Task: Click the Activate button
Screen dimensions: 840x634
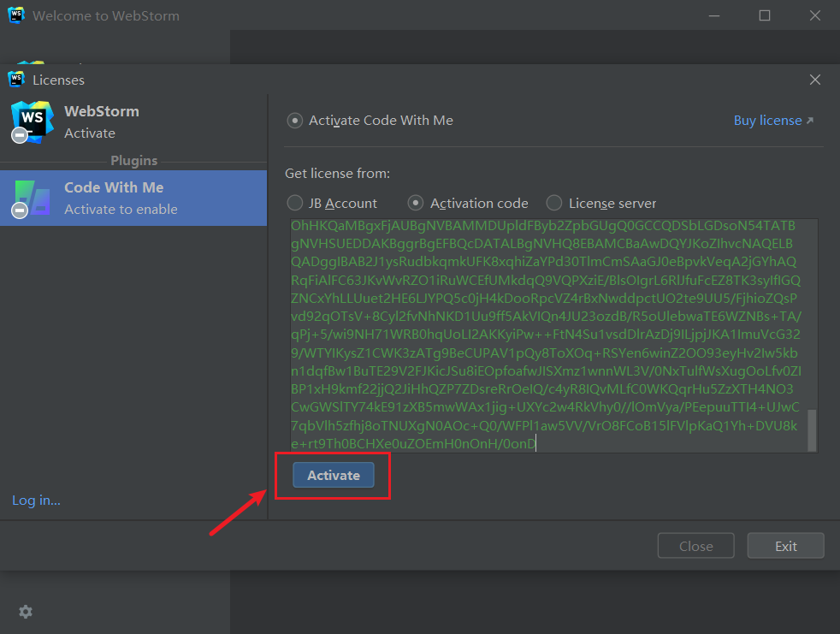Action: click(334, 476)
